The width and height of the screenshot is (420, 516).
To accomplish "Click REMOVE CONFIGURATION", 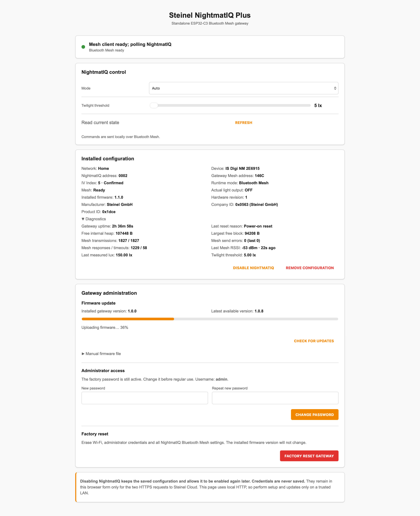I will click(x=310, y=268).
